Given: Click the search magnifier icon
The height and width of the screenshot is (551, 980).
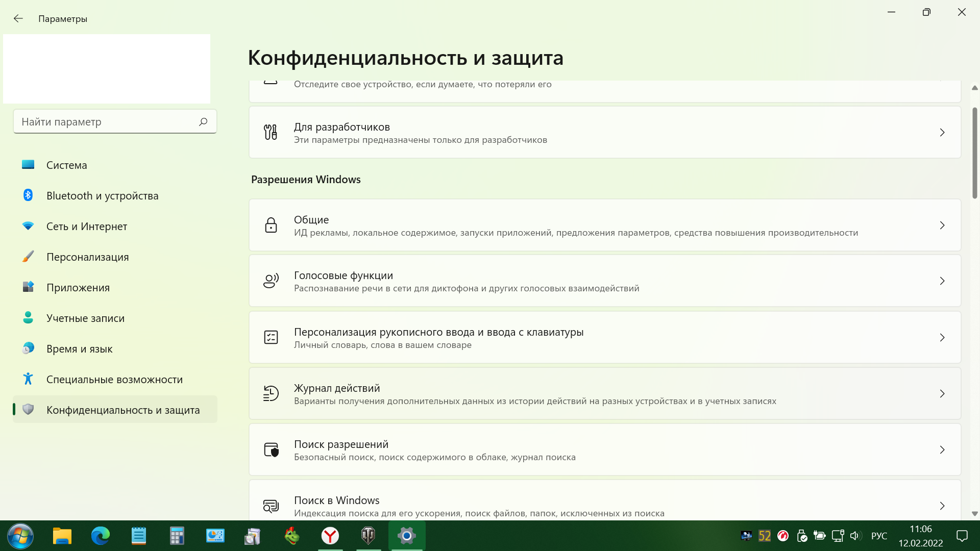Looking at the screenshot, I should pos(203,121).
